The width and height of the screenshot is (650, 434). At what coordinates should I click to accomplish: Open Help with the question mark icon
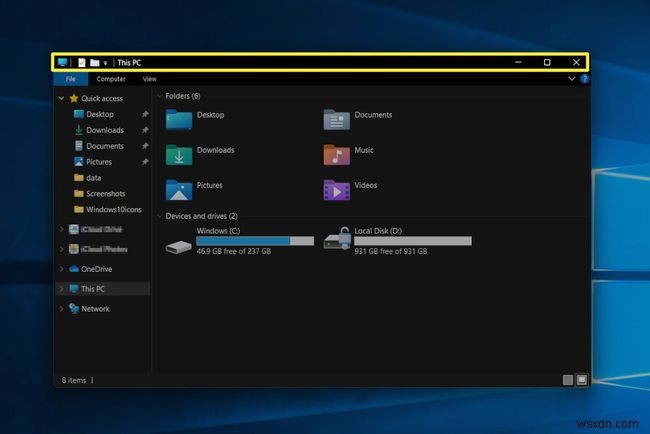tap(585, 79)
